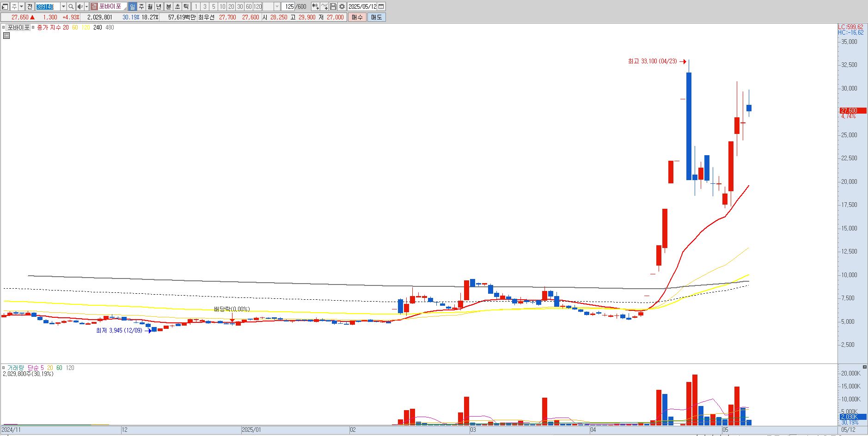Click the grid data table icon under 포바이포
Screen dimensions: 868x436
[x=6, y=35]
